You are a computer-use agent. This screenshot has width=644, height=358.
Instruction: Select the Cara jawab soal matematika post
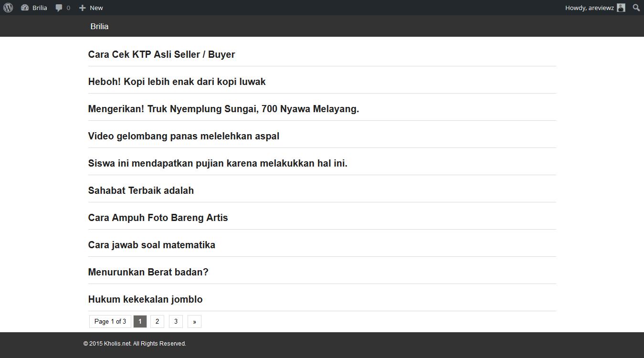pos(151,245)
